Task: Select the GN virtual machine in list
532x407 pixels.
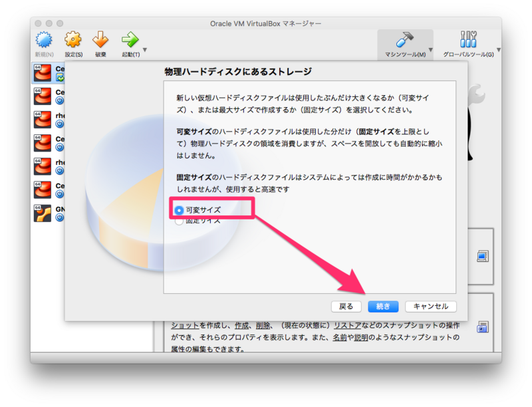Action: click(x=49, y=213)
